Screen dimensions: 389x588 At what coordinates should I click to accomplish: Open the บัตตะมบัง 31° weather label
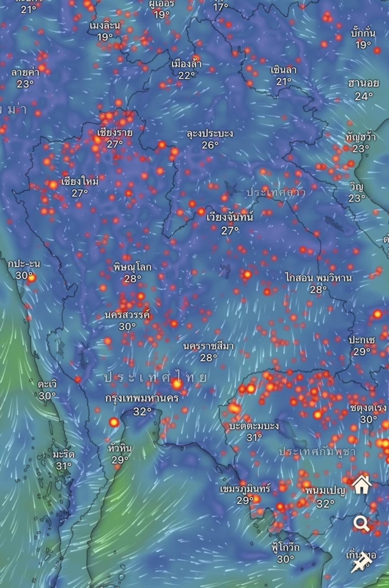[254, 431]
